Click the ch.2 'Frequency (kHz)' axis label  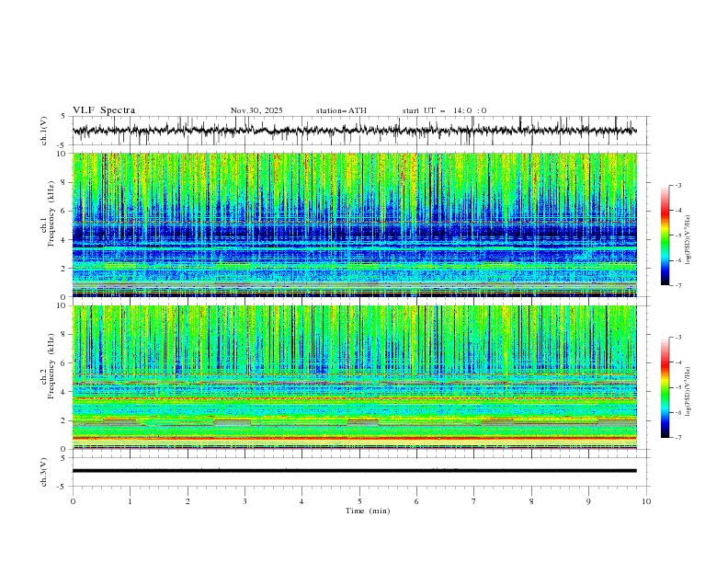(x=51, y=366)
